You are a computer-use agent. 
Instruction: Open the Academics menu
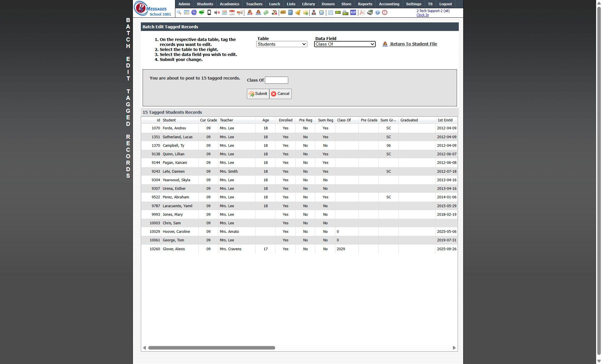tap(229, 4)
